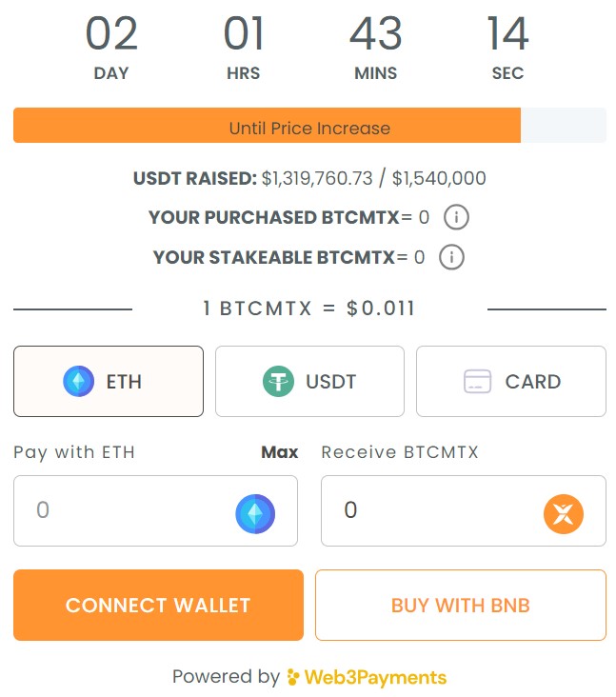This screenshot has height=697, width=616.
Task: Click the ETH coin icon in tab
Action: (79, 381)
